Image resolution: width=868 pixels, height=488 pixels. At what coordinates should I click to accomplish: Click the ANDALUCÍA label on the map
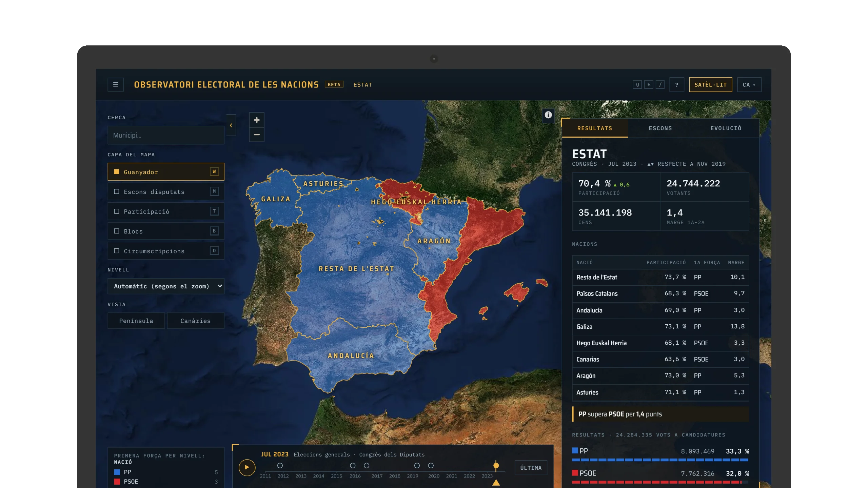(x=351, y=355)
